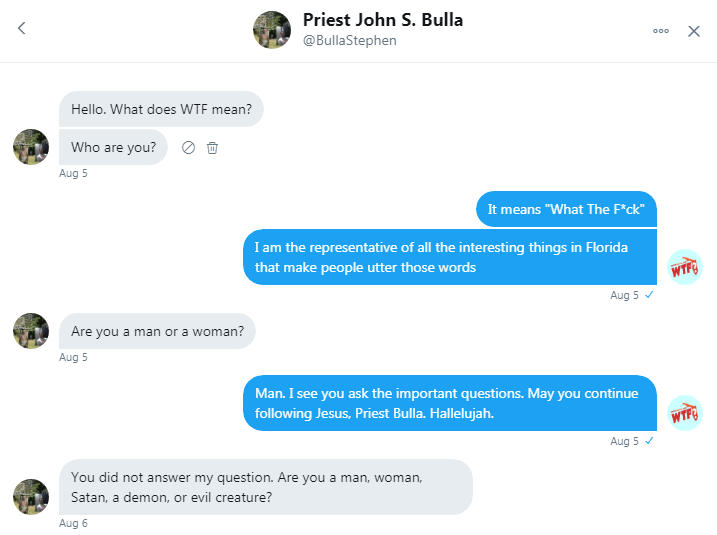Click the Aug 5 timestamp below "Who are you?"

[73, 173]
